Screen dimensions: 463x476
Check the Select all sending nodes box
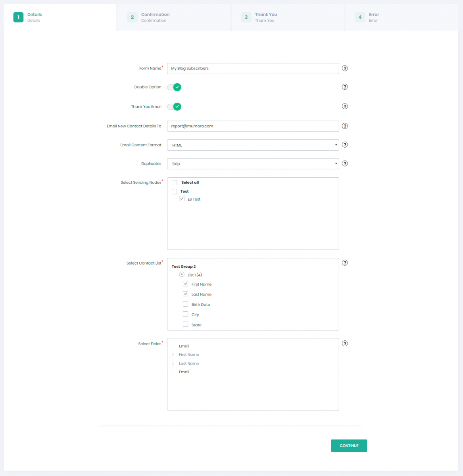pos(175,182)
